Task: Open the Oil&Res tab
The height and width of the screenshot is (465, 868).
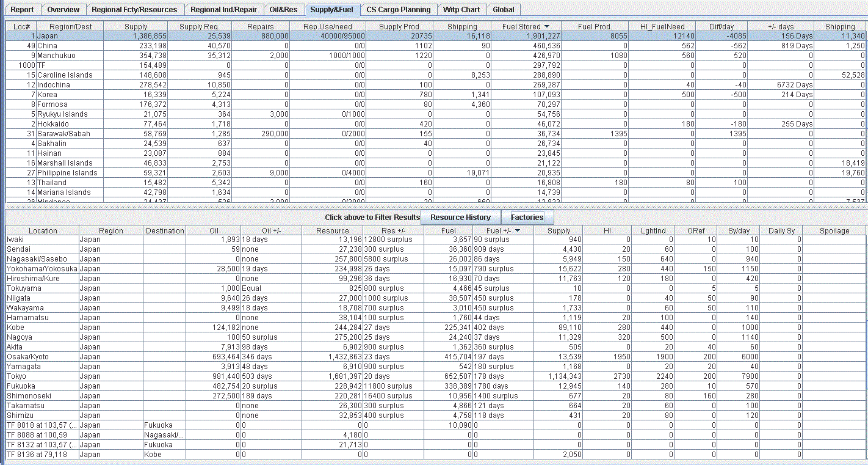Action: click(x=284, y=10)
